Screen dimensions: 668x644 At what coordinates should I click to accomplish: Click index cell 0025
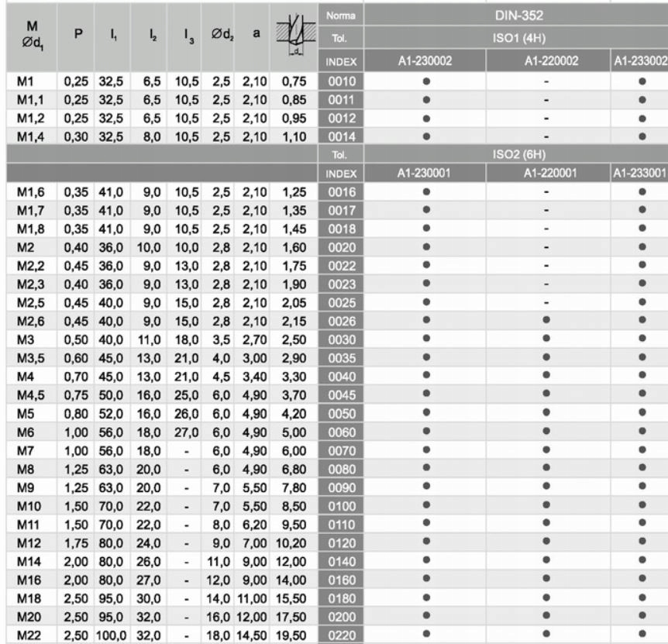click(341, 303)
